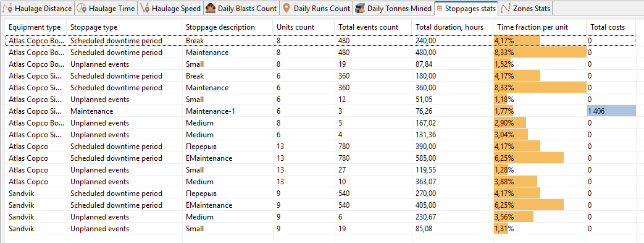Screen dimensions: 644x243
Task: Click the 1,18% time fraction bar
Action: click(x=501, y=100)
